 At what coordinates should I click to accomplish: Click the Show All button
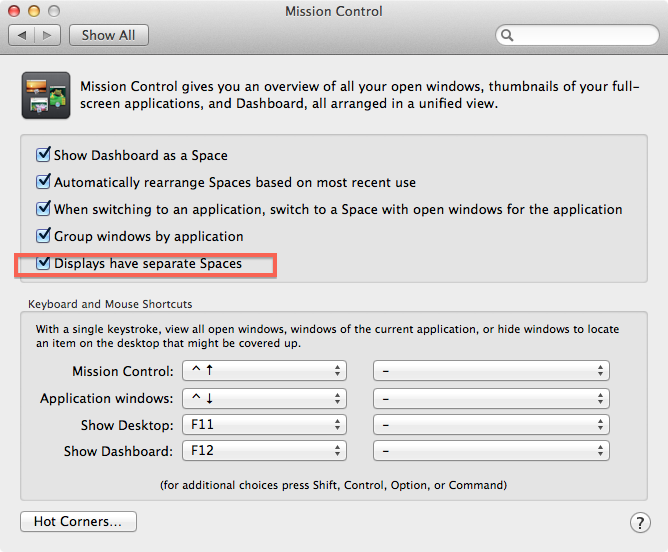109,35
